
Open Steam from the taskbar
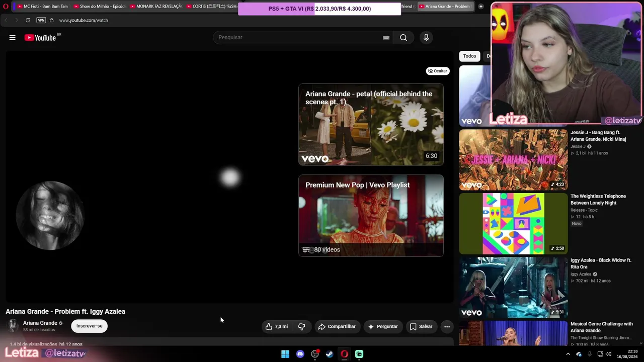point(330,354)
